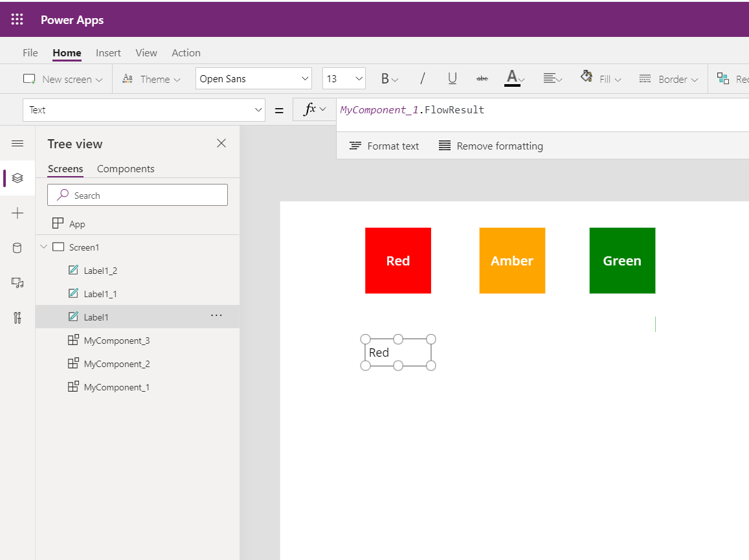Open the Advanced tools pane

17,317
